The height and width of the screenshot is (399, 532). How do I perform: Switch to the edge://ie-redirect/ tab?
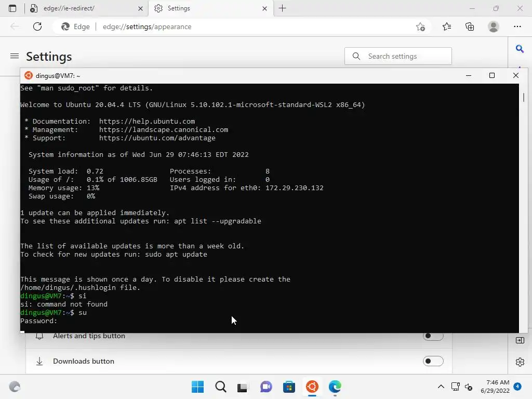(x=86, y=8)
